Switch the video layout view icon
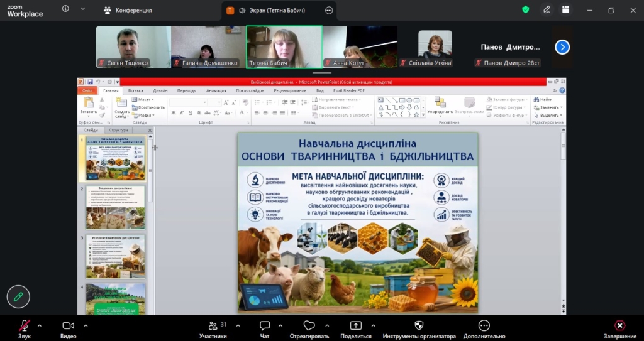The height and width of the screenshot is (341, 644). [566, 10]
